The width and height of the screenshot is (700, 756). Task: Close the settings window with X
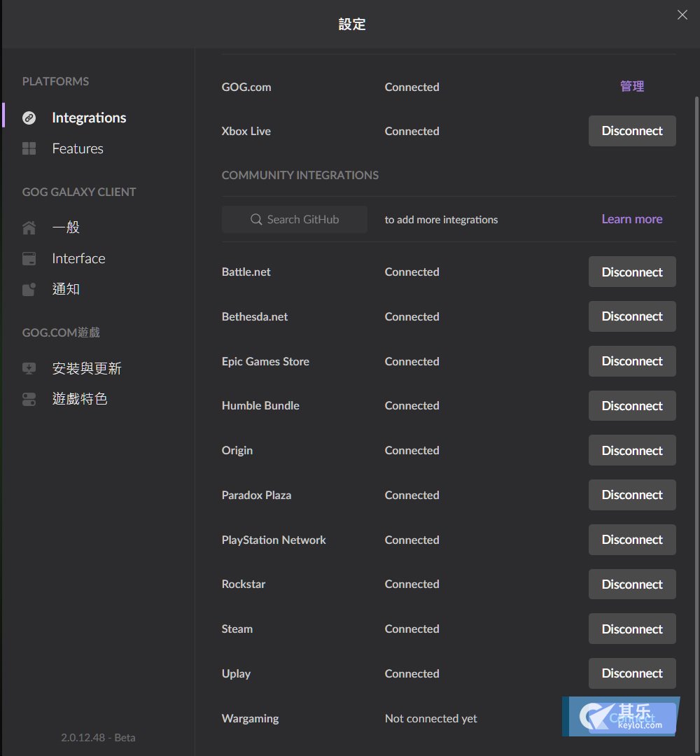(x=682, y=15)
